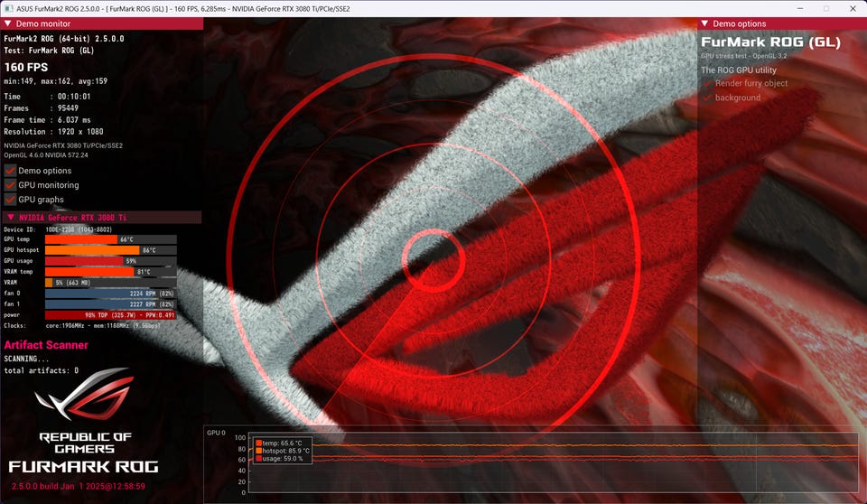Click the FURMARK ROG logo text
The width and height of the screenshot is (867, 504).
click(83, 467)
